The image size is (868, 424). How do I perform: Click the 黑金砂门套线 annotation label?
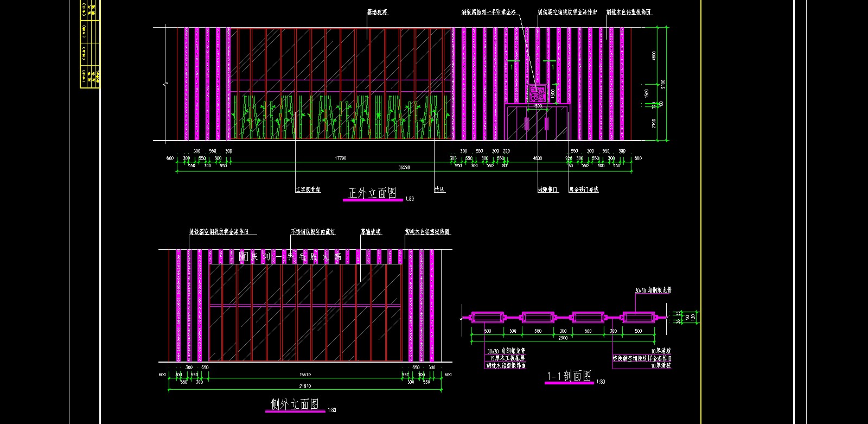coord(583,190)
